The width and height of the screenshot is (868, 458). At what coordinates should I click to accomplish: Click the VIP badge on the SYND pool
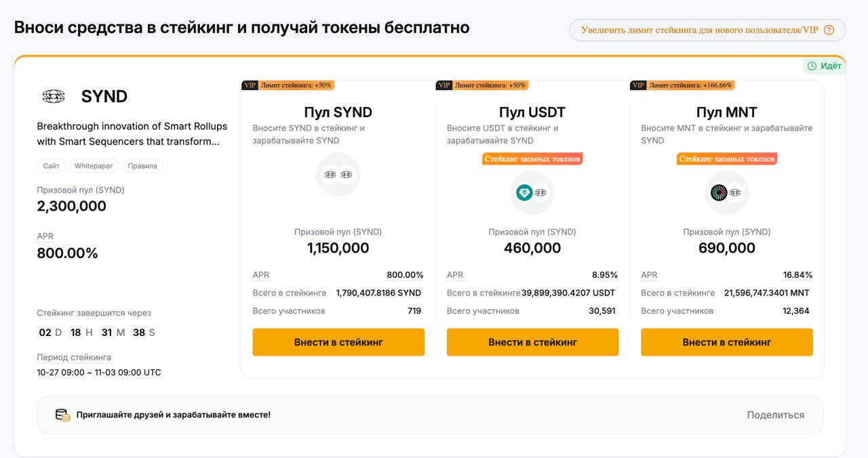251,85
